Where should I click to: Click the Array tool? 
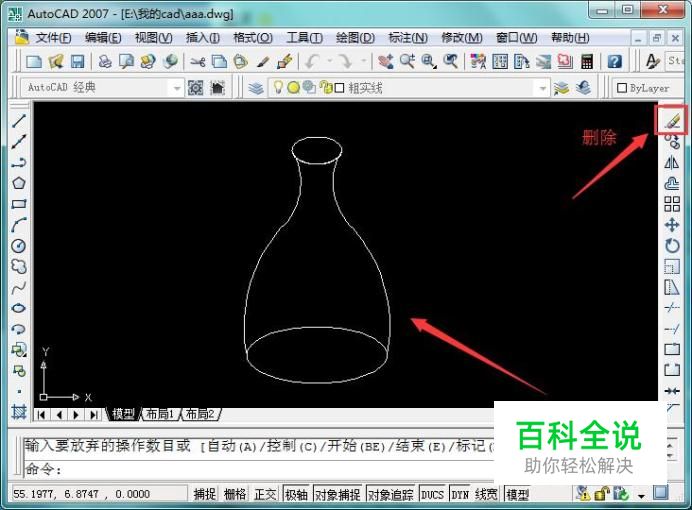pyautogui.click(x=672, y=204)
